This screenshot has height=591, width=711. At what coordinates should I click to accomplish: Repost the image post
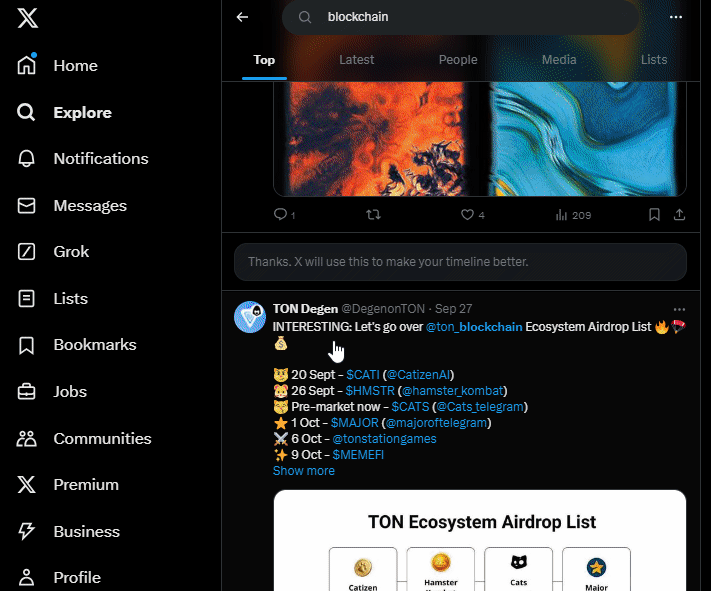point(373,214)
